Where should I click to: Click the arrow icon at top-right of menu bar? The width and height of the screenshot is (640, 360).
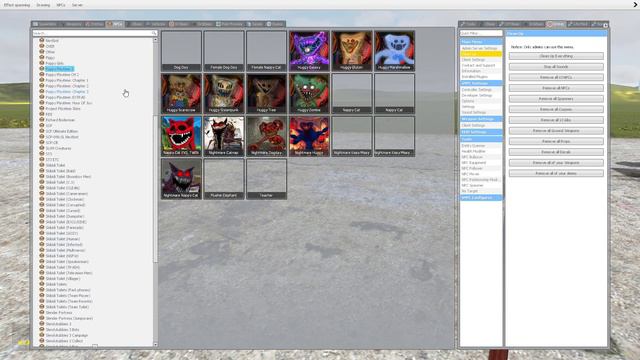pos(636,4)
